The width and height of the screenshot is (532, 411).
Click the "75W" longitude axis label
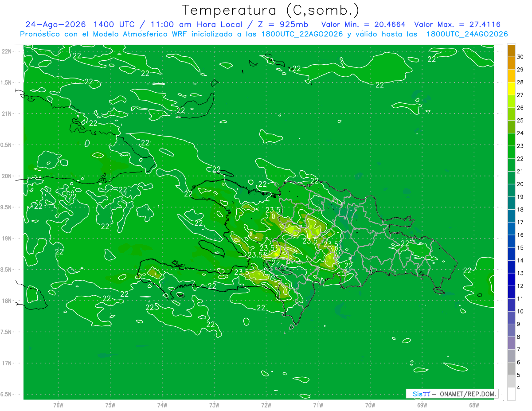[x=110, y=405]
